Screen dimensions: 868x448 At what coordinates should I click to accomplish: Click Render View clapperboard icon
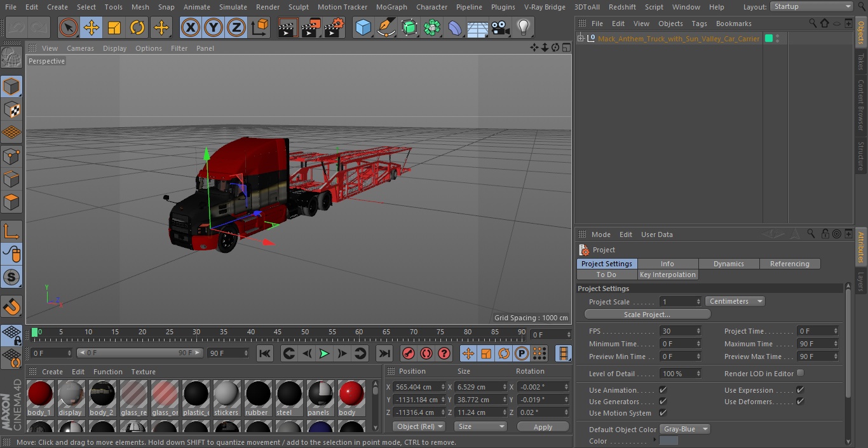pos(288,28)
